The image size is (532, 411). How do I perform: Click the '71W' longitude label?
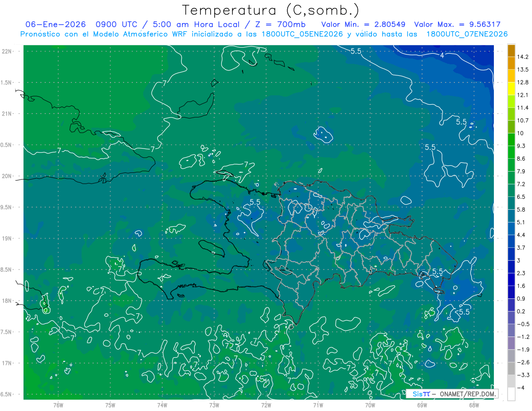click(318, 405)
